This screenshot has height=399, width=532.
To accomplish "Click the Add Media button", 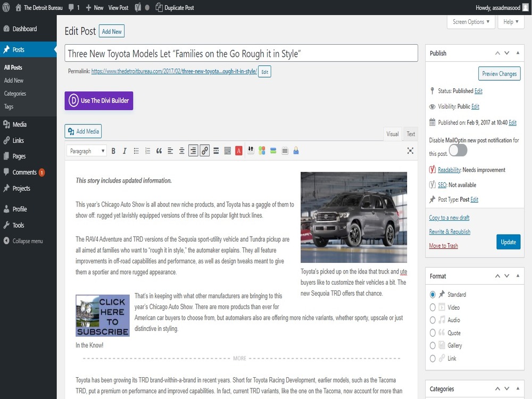I will (83, 131).
